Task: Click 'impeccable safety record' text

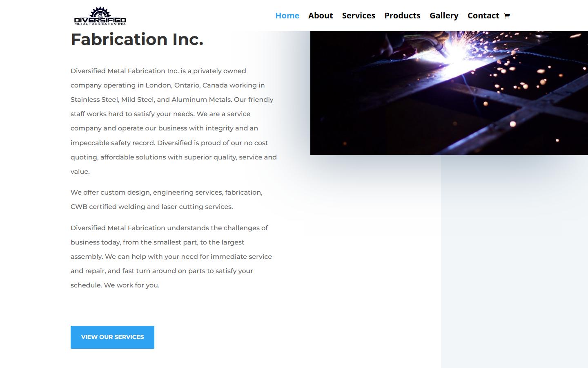Action: coord(113,143)
